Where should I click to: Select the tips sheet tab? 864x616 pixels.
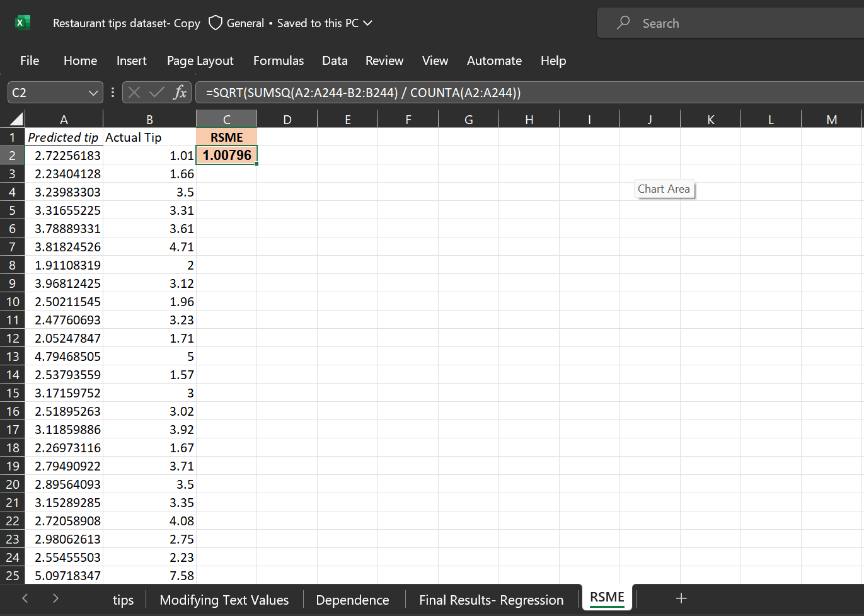click(x=123, y=600)
